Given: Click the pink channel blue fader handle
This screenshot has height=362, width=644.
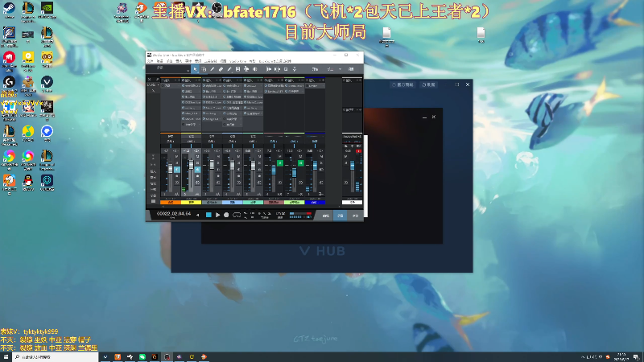Looking at the screenshot, I should click(274, 170).
